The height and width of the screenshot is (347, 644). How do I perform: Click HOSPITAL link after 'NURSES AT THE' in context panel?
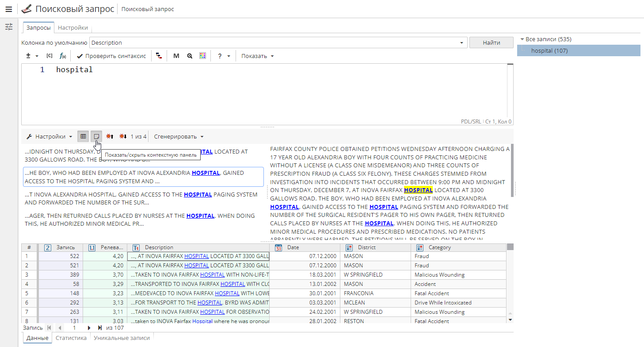coord(379,223)
